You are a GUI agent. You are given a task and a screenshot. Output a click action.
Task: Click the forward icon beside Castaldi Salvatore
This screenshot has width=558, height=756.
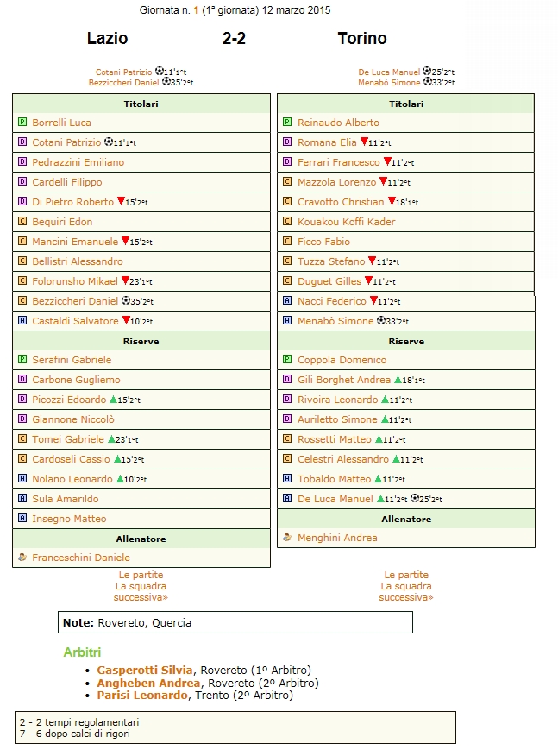(x=22, y=321)
